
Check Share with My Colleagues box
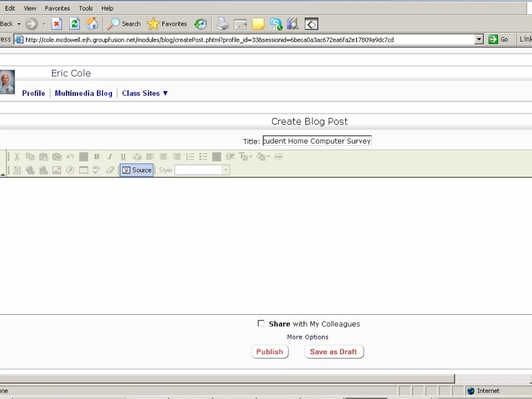261,323
